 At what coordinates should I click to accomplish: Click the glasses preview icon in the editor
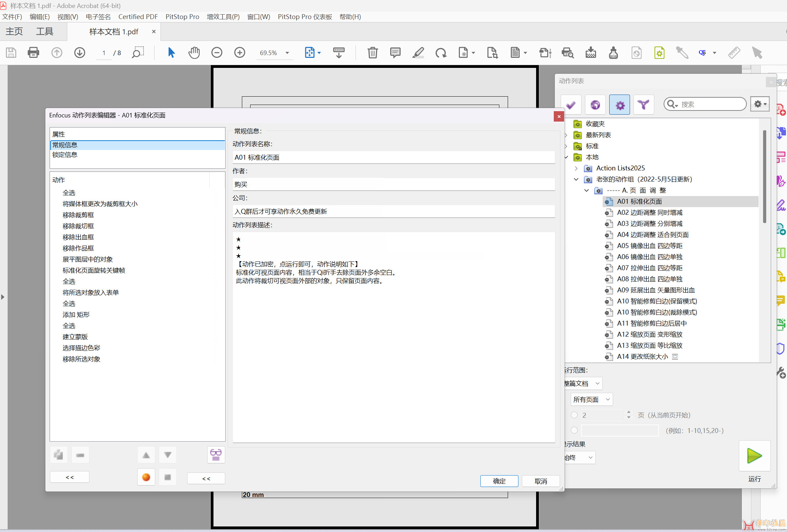[216, 454]
